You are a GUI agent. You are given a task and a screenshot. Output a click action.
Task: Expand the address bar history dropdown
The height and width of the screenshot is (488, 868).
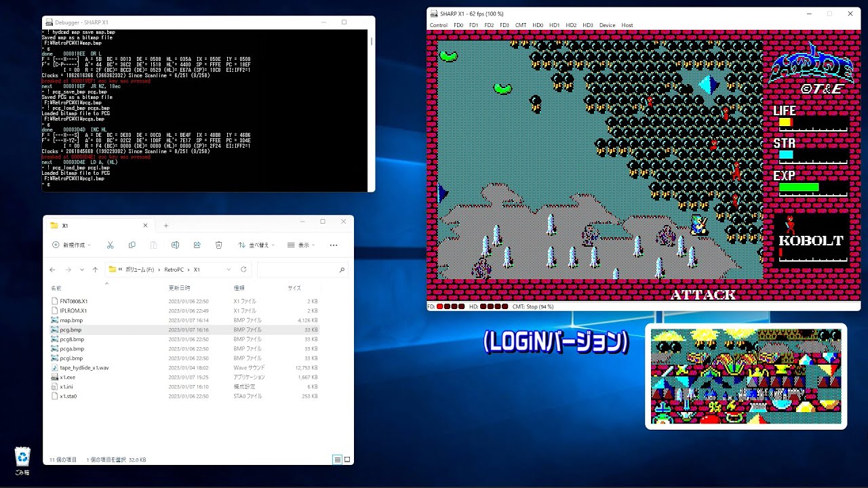[228, 269]
